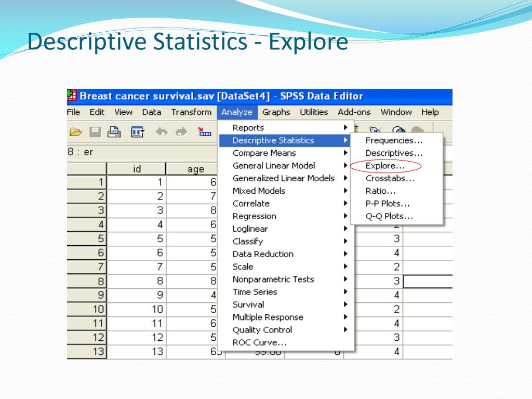532x399 pixels.
Task: Select the age column header
Action: (192, 169)
